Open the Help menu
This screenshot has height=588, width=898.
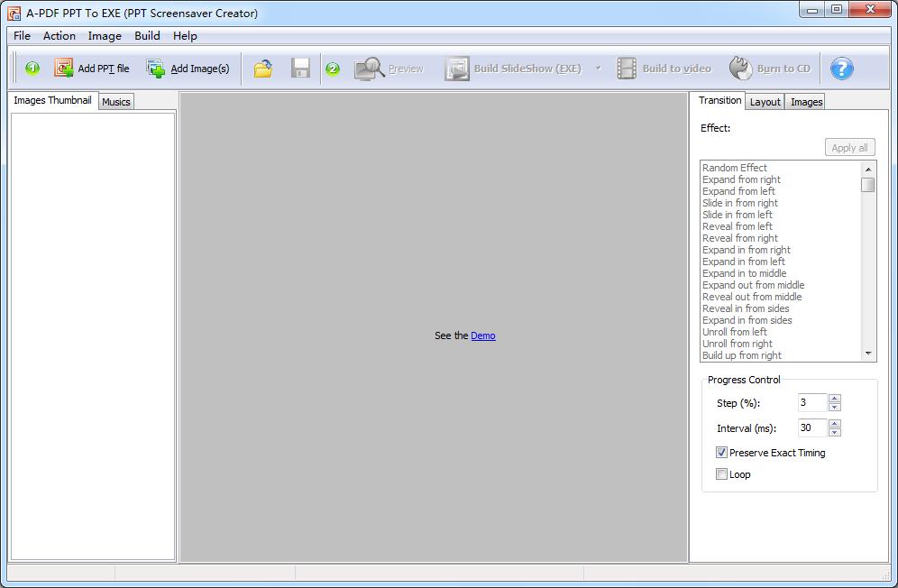[x=185, y=35]
